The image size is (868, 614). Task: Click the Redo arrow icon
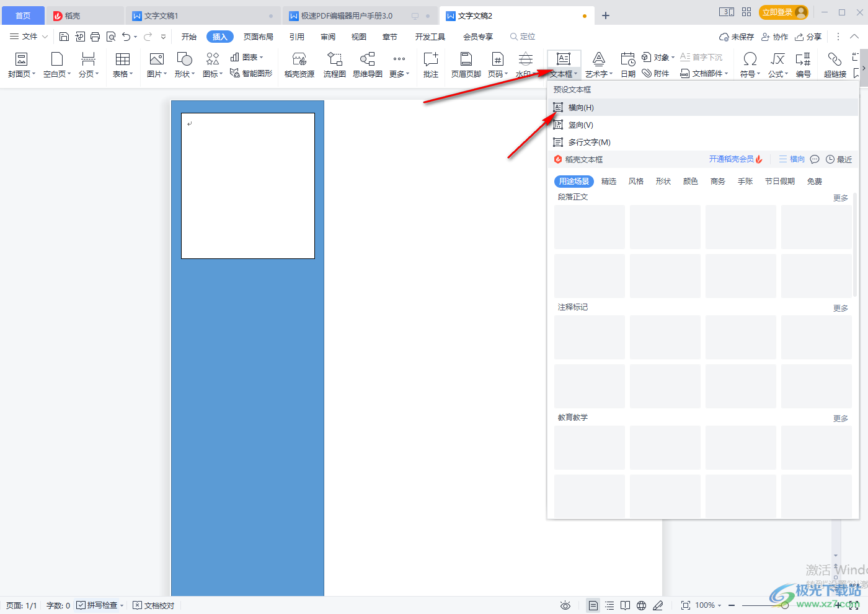click(148, 37)
